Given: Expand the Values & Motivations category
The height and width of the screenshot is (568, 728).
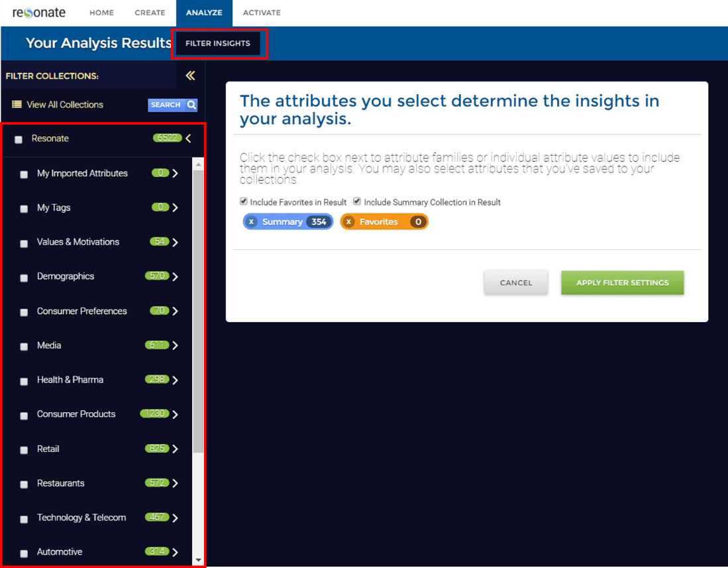Looking at the screenshot, I should (x=176, y=243).
